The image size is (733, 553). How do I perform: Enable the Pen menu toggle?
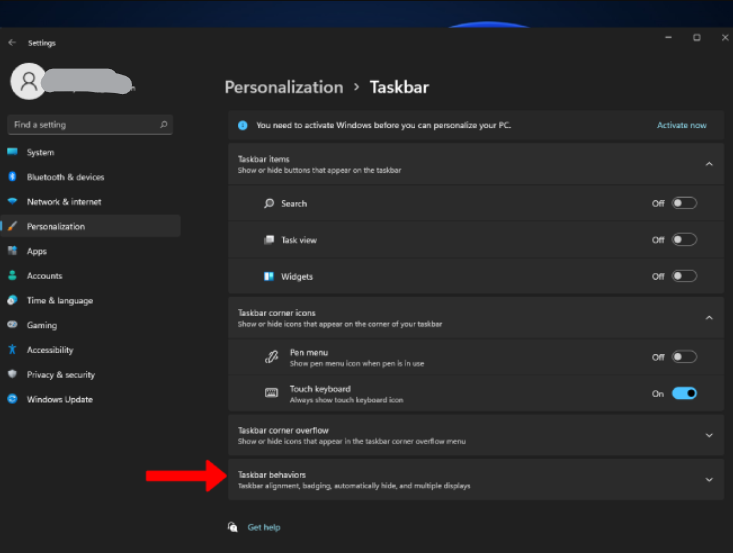pos(684,357)
